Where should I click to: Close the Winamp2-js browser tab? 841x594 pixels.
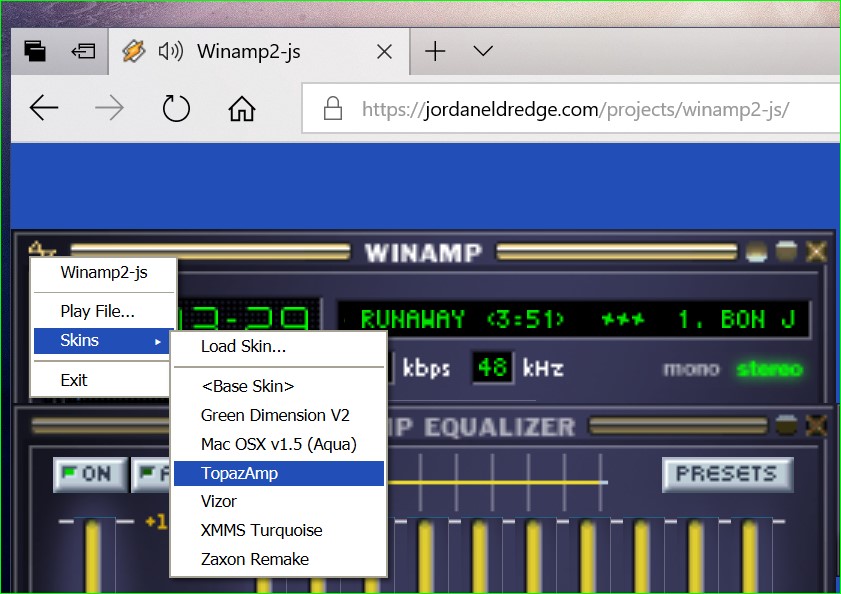pyautogui.click(x=384, y=52)
